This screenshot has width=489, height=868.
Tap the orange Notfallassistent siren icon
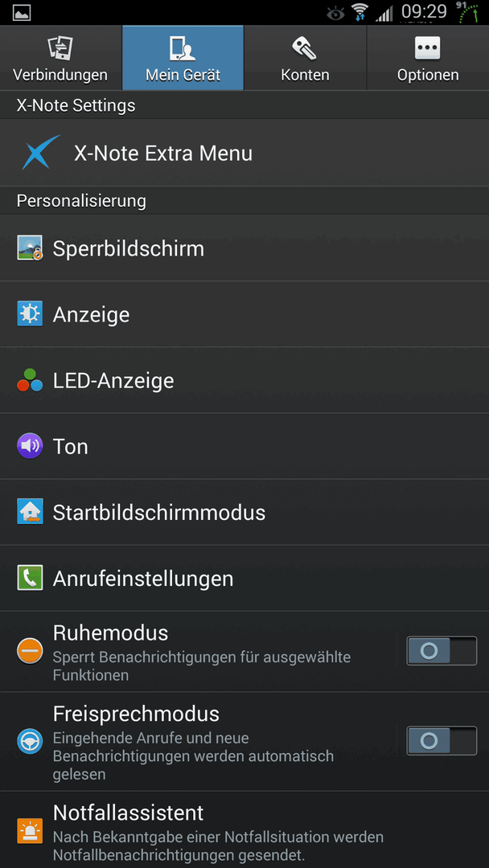(30, 830)
